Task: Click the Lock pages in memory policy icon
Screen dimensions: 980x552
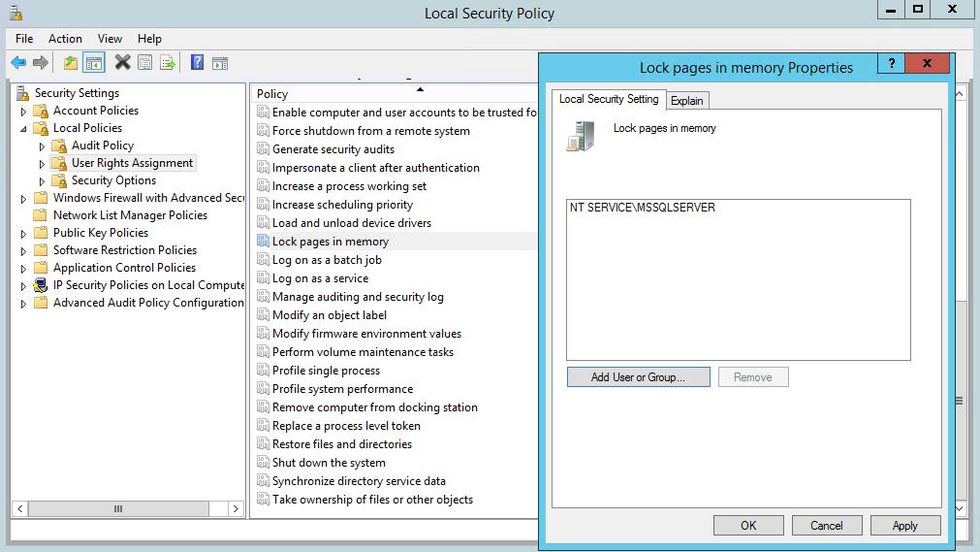Action: [263, 241]
